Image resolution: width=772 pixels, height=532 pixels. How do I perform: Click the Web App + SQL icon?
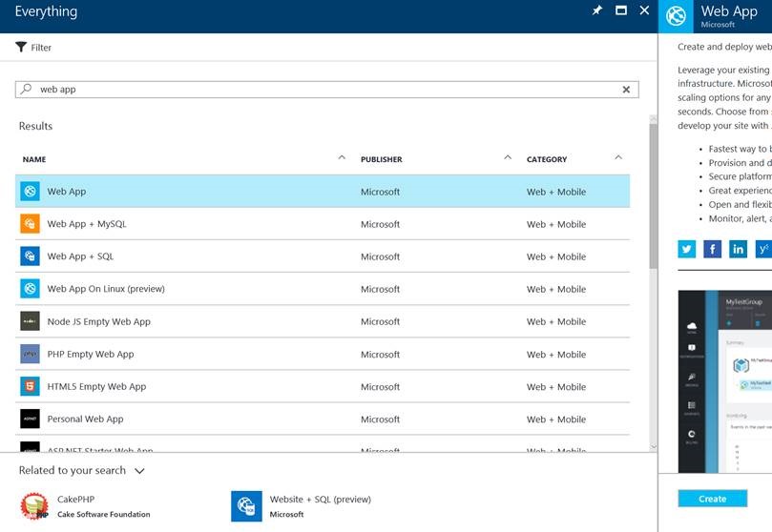pyautogui.click(x=30, y=256)
